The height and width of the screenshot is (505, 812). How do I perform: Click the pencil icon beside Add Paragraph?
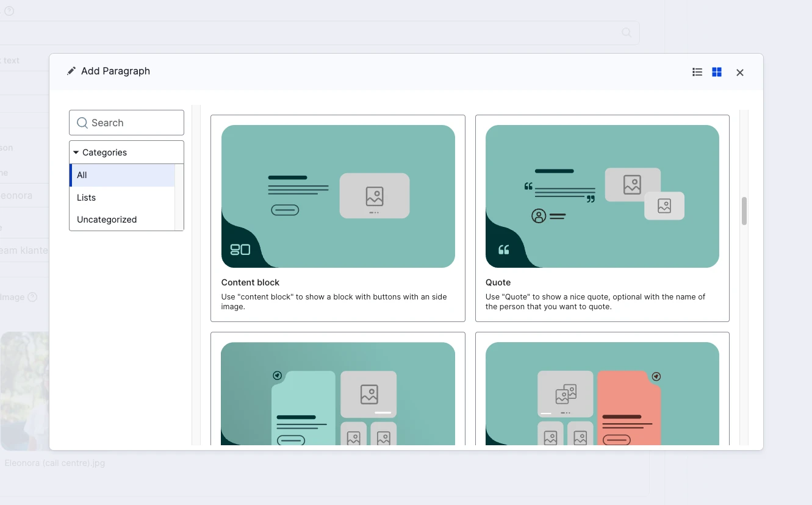(x=71, y=71)
